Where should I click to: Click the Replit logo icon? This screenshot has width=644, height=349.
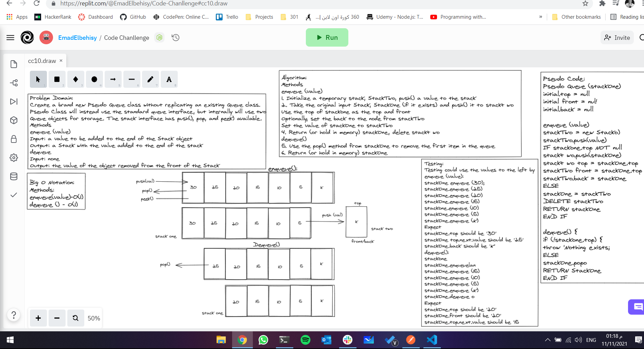tap(27, 37)
